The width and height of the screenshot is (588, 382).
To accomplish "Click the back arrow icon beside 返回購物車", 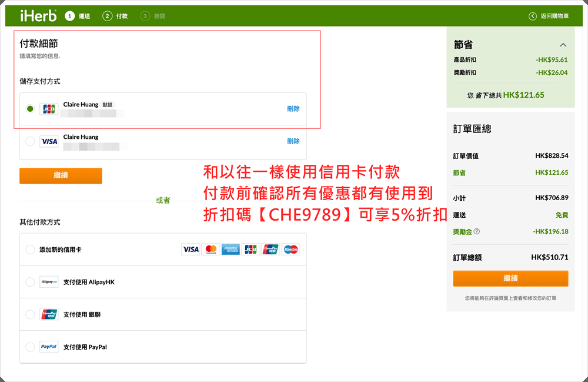I will point(533,16).
